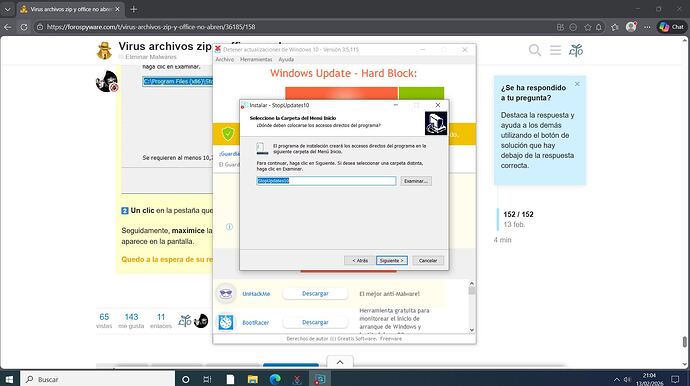Click the 152 / 152 timeline position
The height and width of the screenshot is (386, 690).
[518, 214]
